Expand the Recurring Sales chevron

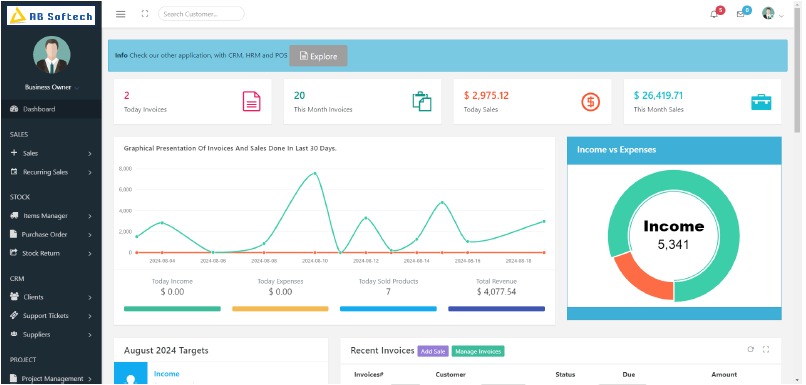[x=90, y=173]
